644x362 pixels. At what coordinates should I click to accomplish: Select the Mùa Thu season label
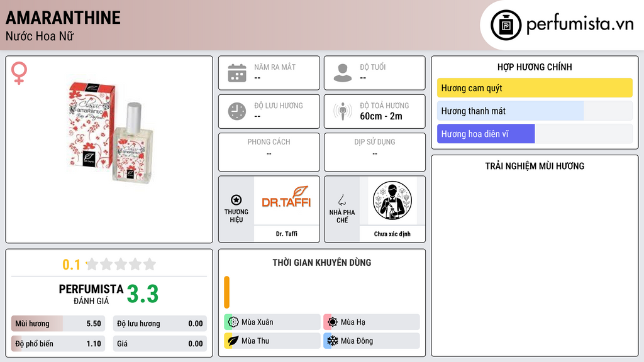pyautogui.click(x=255, y=341)
